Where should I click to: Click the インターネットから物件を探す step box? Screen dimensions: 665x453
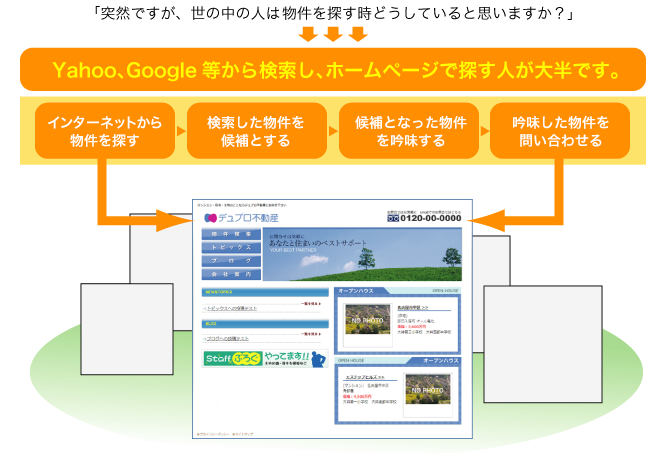[105, 131]
